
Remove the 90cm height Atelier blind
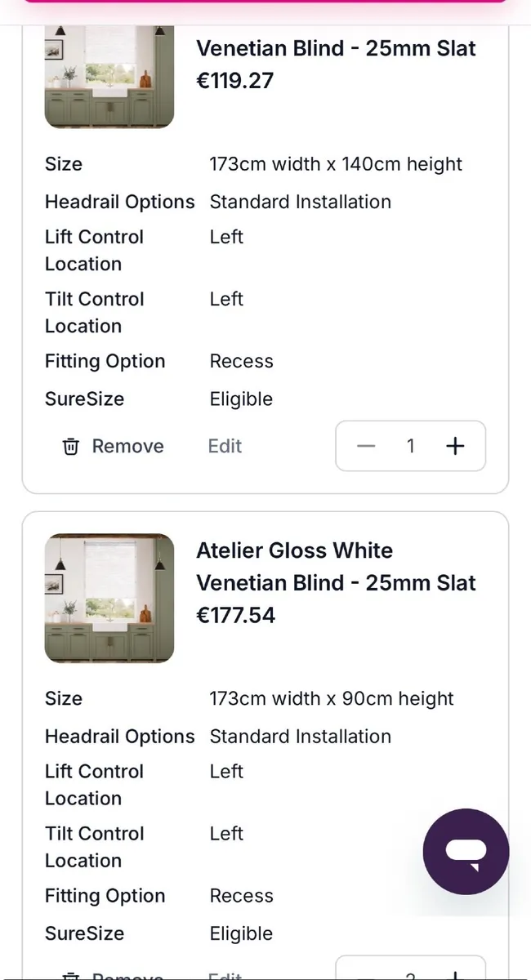click(x=114, y=973)
